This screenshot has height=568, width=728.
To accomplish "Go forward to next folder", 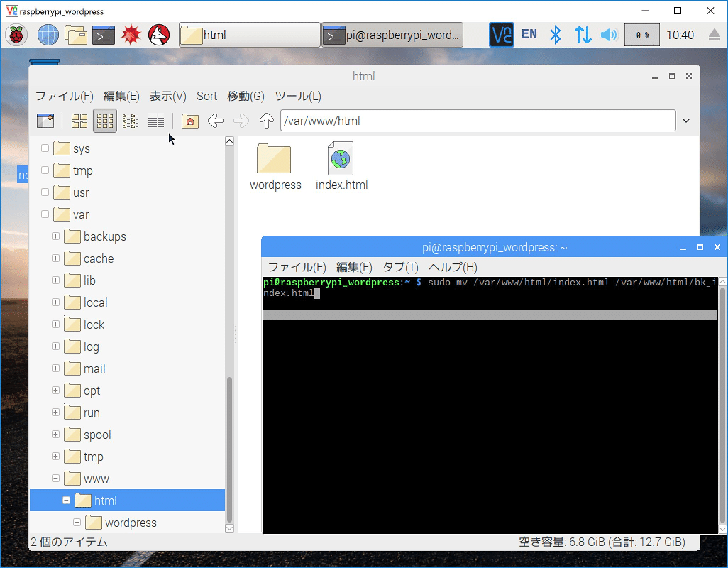I will point(241,121).
